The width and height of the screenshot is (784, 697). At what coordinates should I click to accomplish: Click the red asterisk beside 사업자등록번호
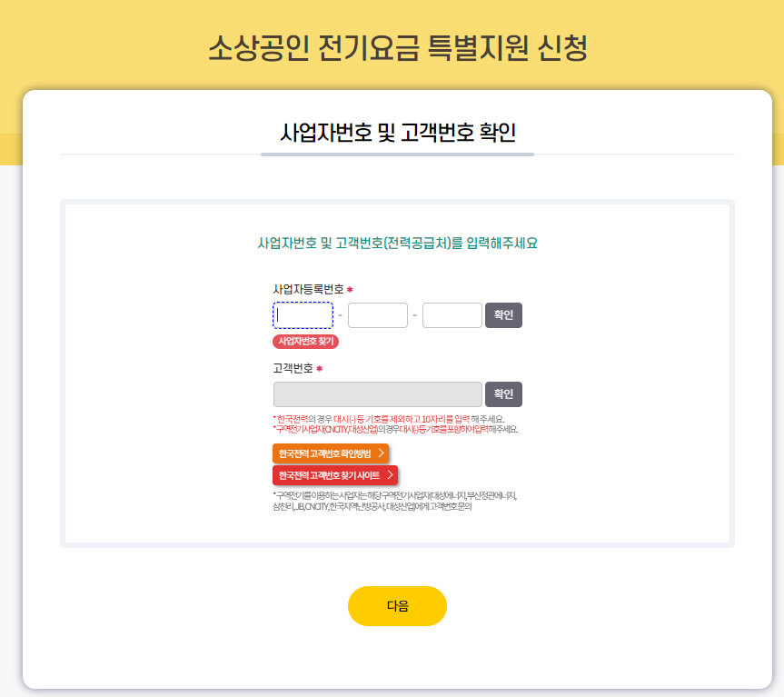(350, 290)
